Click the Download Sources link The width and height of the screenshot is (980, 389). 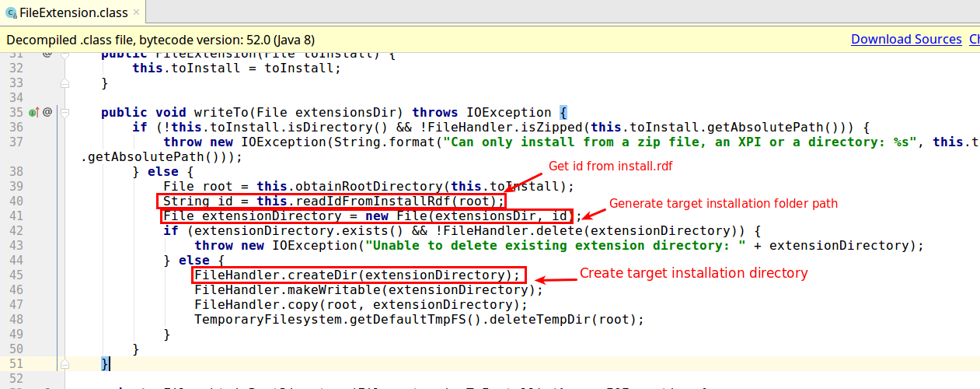click(906, 39)
